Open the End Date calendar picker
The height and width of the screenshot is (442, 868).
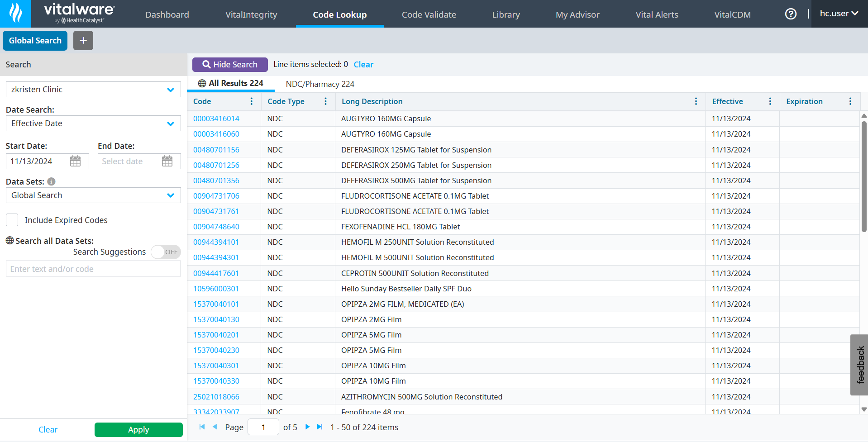coord(167,162)
